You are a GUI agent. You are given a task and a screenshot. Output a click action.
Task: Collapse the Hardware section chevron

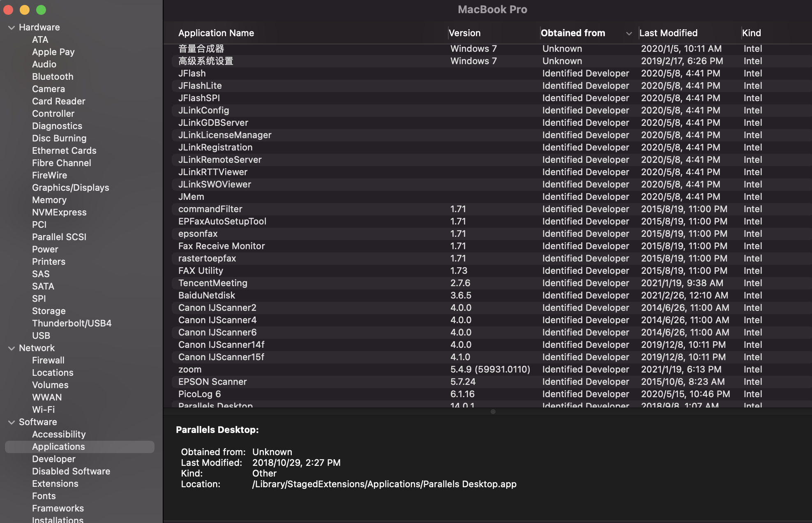click(12, 28)
